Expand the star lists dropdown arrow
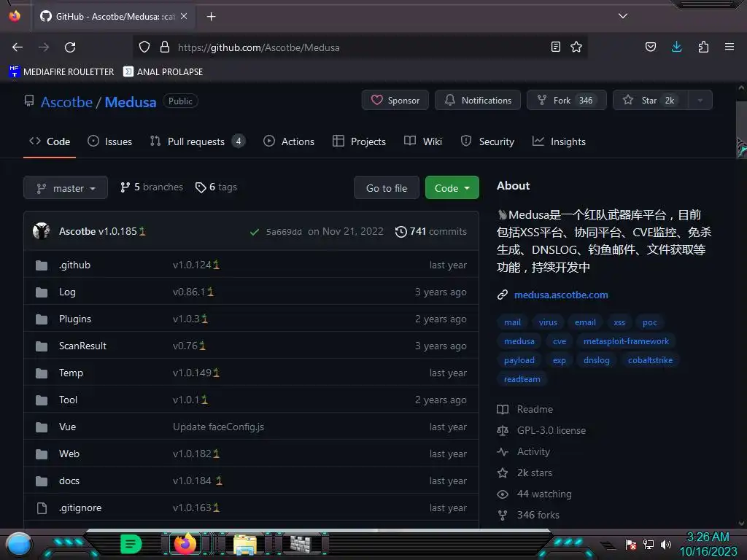747x560 pixels. 700,100
